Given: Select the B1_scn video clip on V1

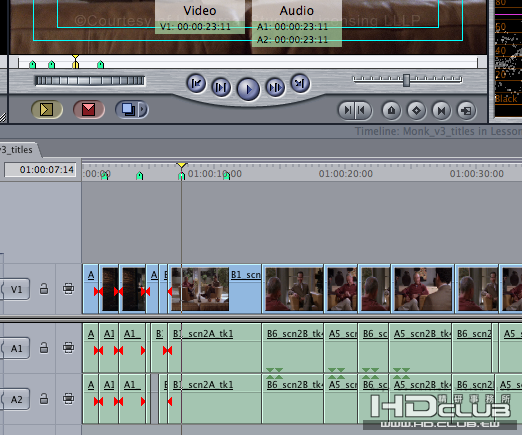Looking at the screenshot, I should coord(215,289).
